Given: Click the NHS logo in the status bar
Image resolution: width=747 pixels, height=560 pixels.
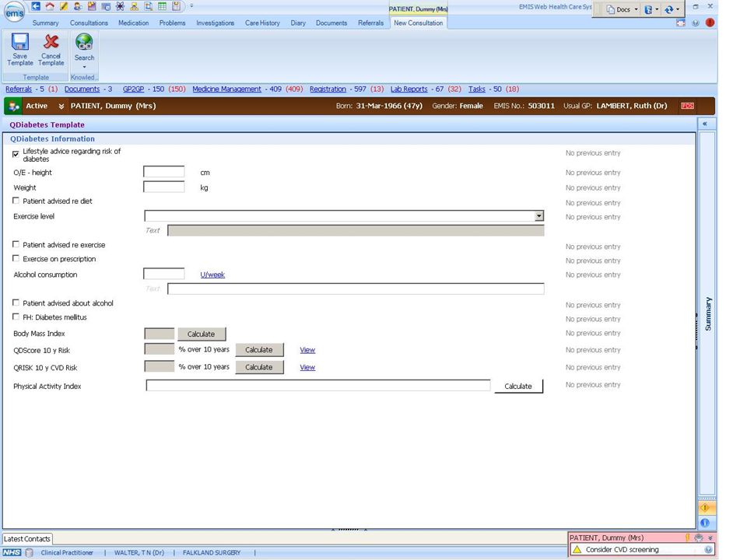Looking at the screenshot, I should [x=12, y=552].
